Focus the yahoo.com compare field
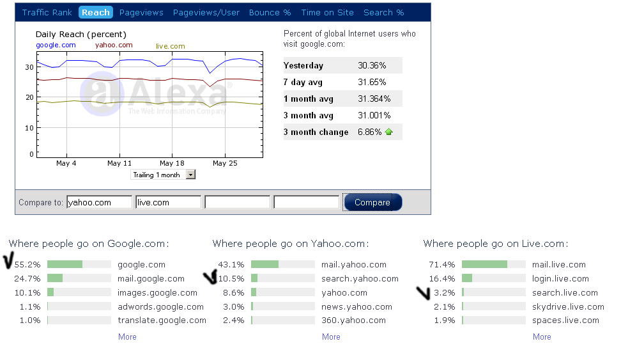The image size is (644, 348). (100, 202)
